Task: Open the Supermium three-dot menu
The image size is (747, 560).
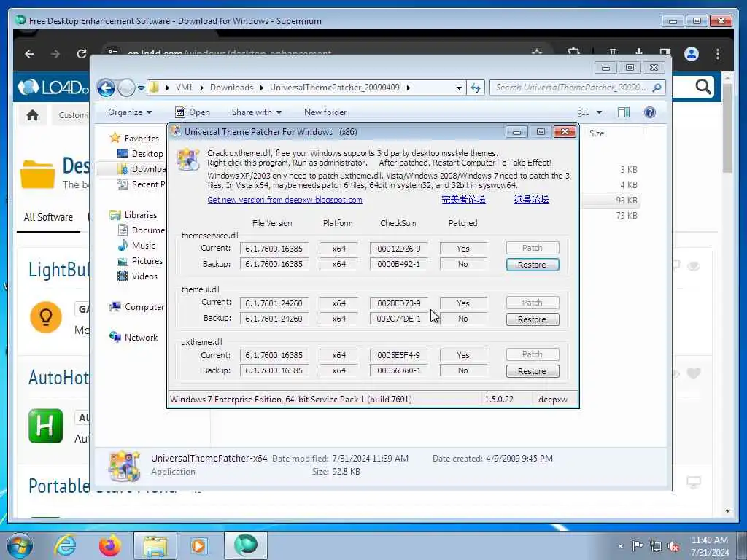Action: (718, 54)
